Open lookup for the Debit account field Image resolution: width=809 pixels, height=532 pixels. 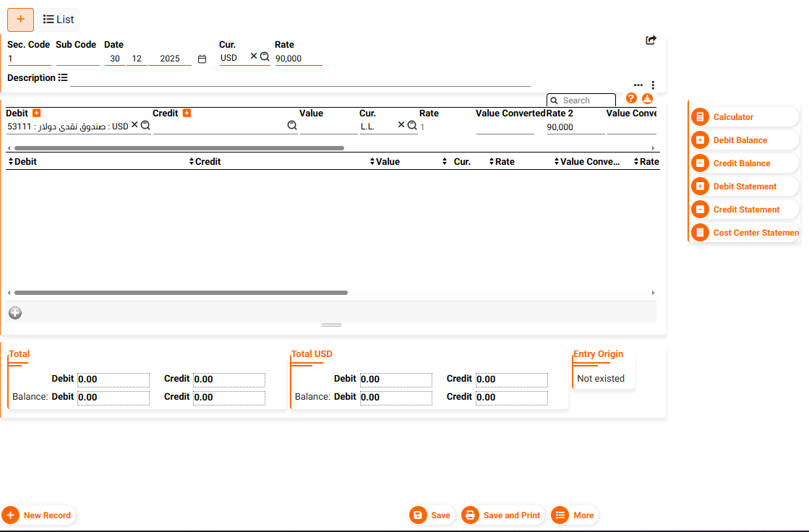click(145, 125)
